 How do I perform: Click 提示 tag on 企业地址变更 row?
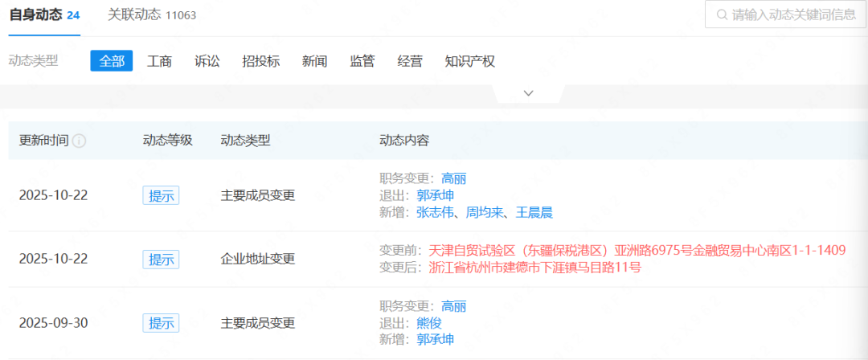click(161, 260)
